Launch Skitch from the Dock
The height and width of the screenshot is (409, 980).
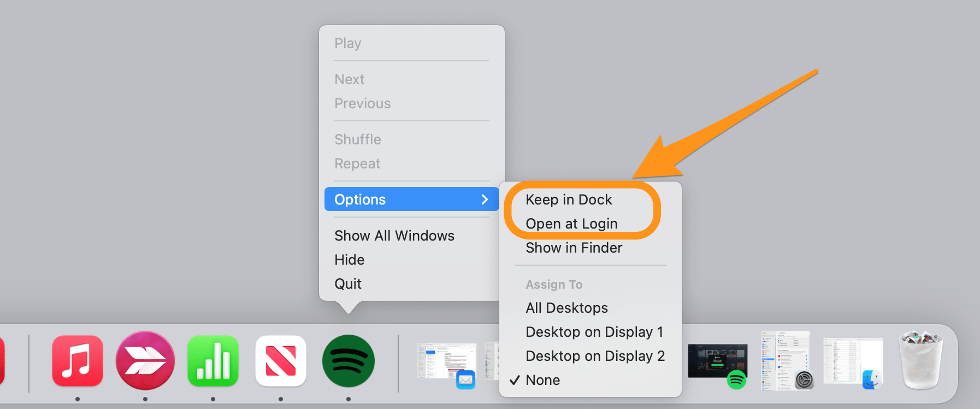(x=145, y=361)
